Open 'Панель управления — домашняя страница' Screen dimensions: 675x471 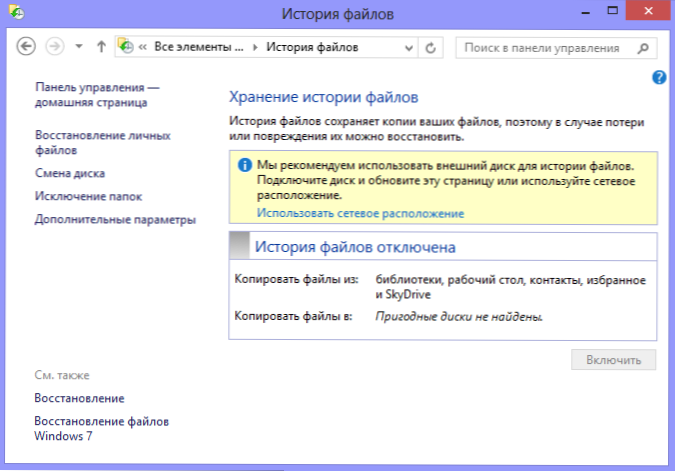point(97,95)
